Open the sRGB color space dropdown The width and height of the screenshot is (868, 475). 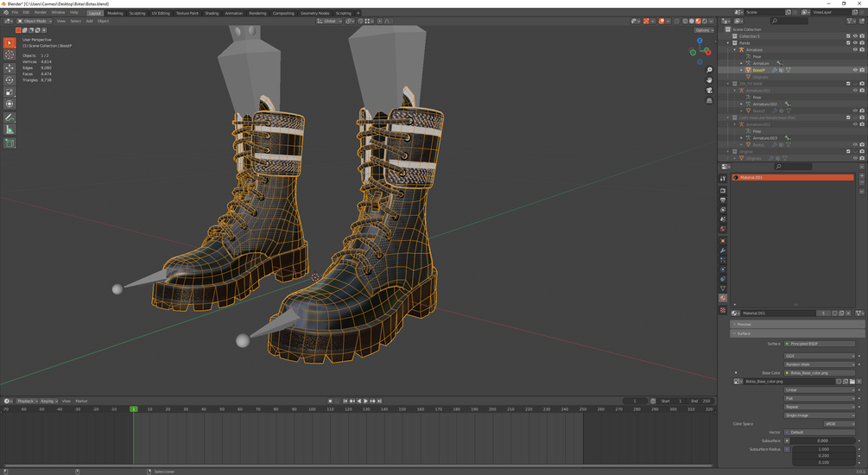839,424
